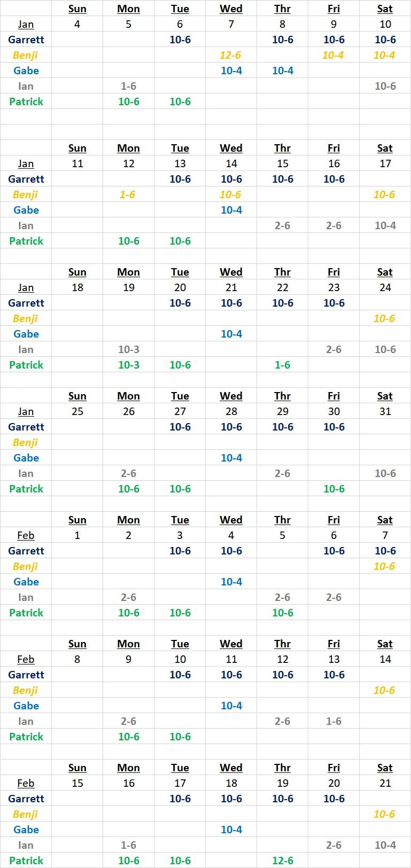Image resolution: width=411 pixels, height=868 pixels.
Task: Select Benji's 10-6 shift on Saturday Jan 24
Action: [384, 318]
